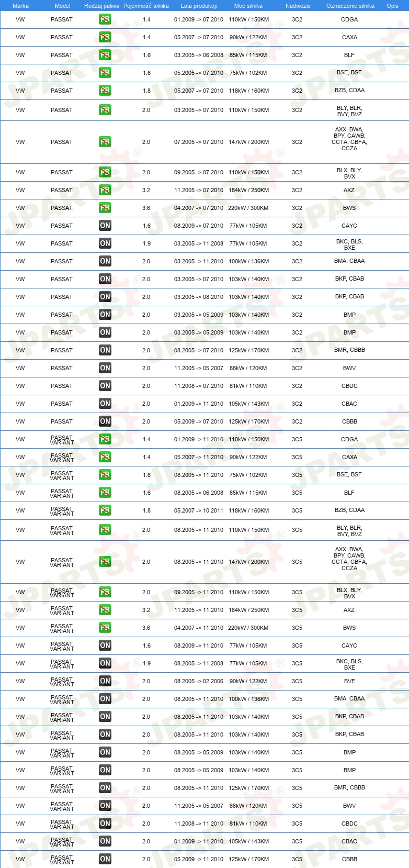Select the Nadwozie column header

pyautogui.click(x=298, y=6)
